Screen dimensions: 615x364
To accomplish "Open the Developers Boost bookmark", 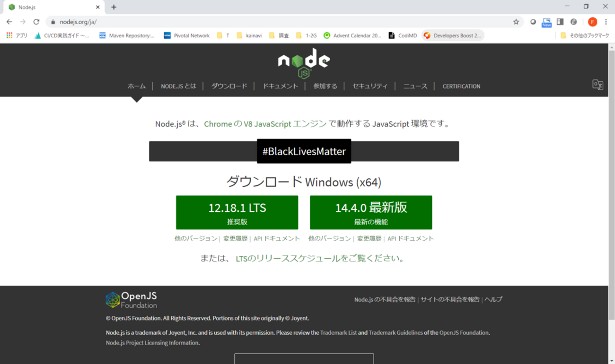I will (453, 35).
